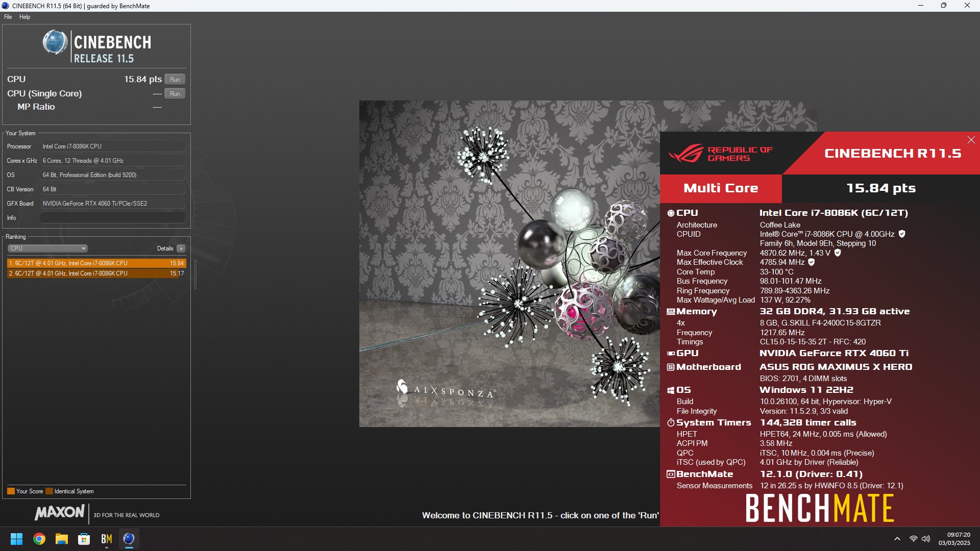Run the CPU (Single Core) benchmark

coord(175,93)
